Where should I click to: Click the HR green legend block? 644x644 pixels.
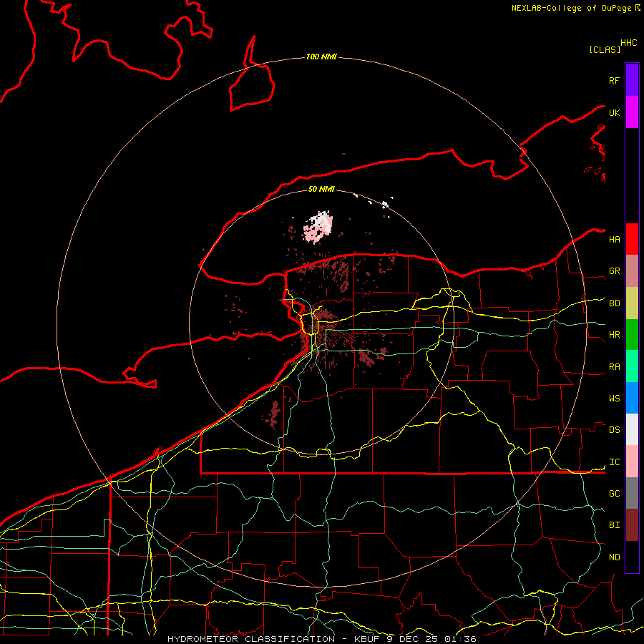[632, 335]
